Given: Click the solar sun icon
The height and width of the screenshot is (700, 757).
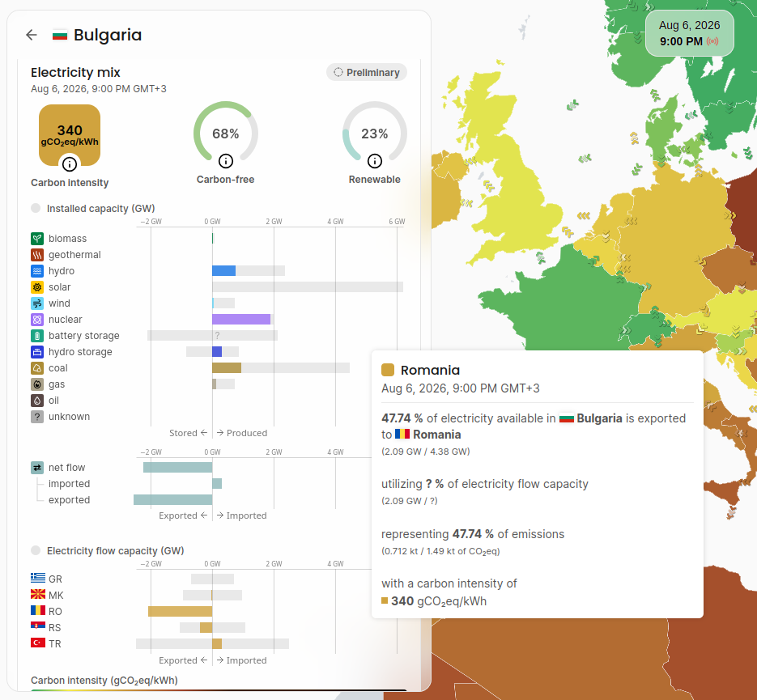Looking at the screenshot, I should point(37,287).
